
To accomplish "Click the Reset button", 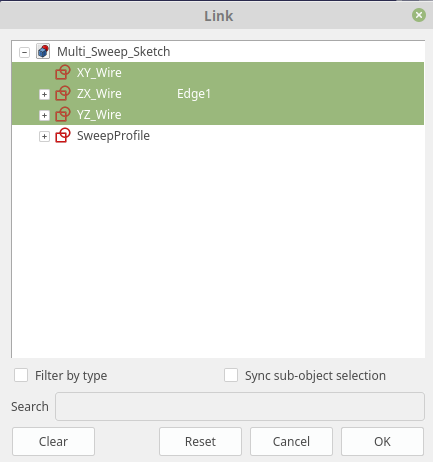I will (200, 441).
